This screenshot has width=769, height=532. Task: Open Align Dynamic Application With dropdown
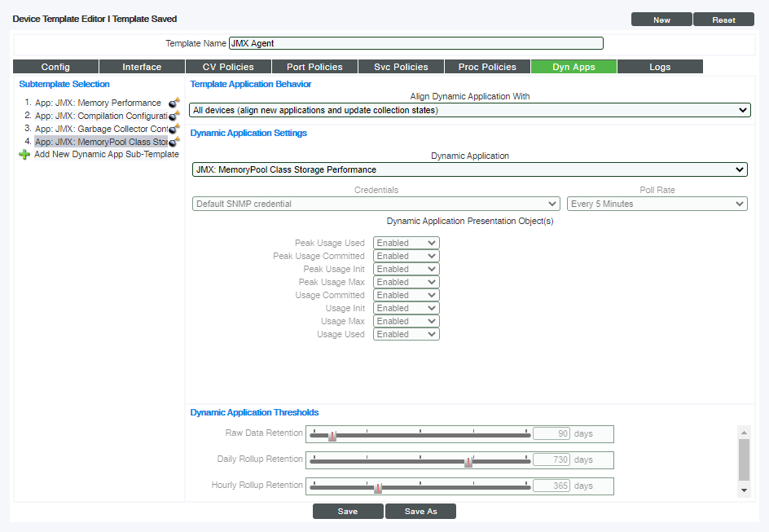click(469, 110)
